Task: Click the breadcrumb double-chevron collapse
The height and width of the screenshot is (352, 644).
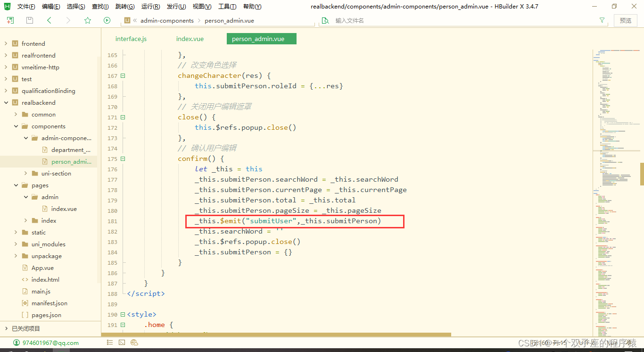Action: tap(135, 20)
